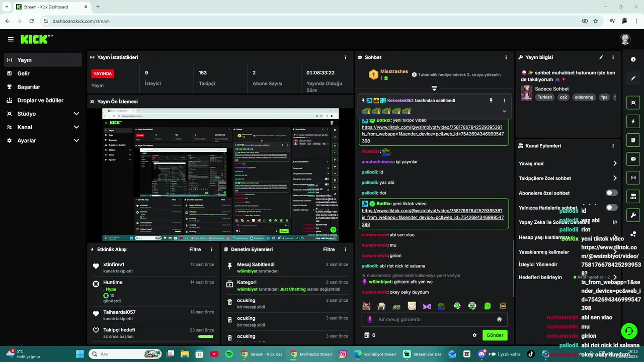Go to Yayın in sidebar
Viewport: 644px width, 362px height.
[x=43, y=60]
